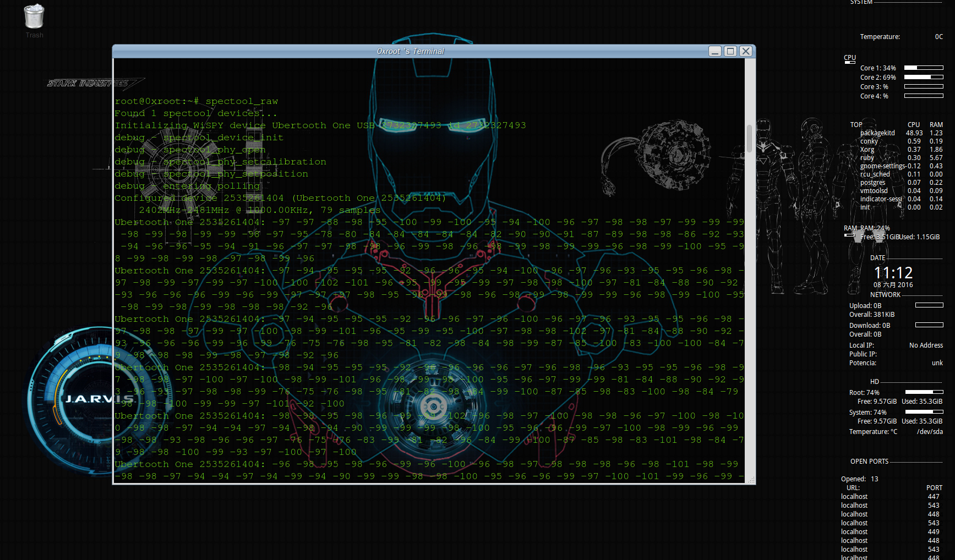Maximize the 0xroot's Terminal window
The image size is (955, 560).
[730, 51]
